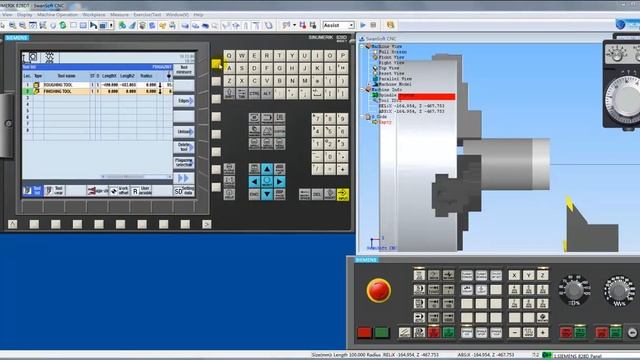Screen dimensions: 640x360
Task: Open the Machine Operation menu
Action: point(57,15)
